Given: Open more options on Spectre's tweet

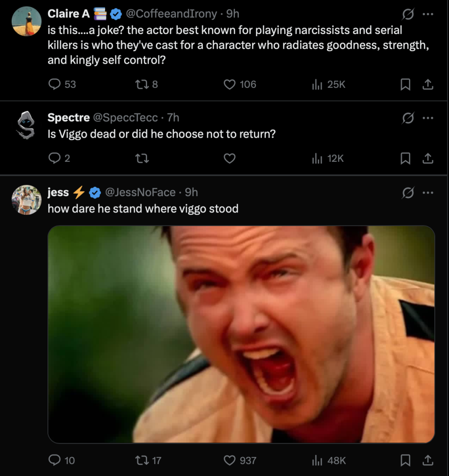Looking at the screenshot, I should (x=428, y=118).
